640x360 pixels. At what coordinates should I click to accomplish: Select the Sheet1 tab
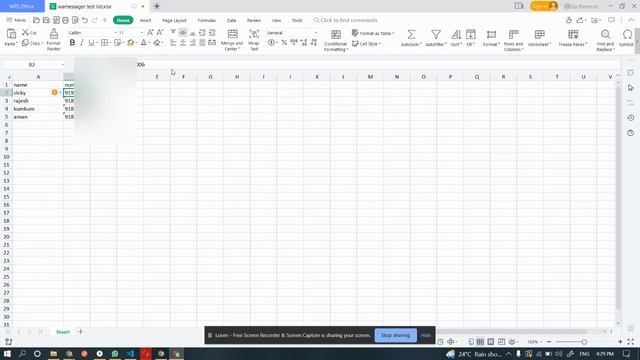63,332
